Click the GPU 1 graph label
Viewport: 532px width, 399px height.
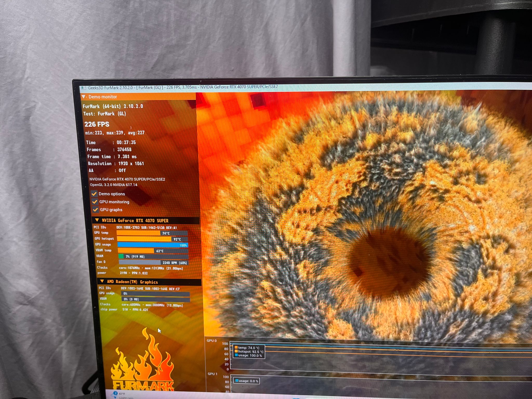(212, 374)
